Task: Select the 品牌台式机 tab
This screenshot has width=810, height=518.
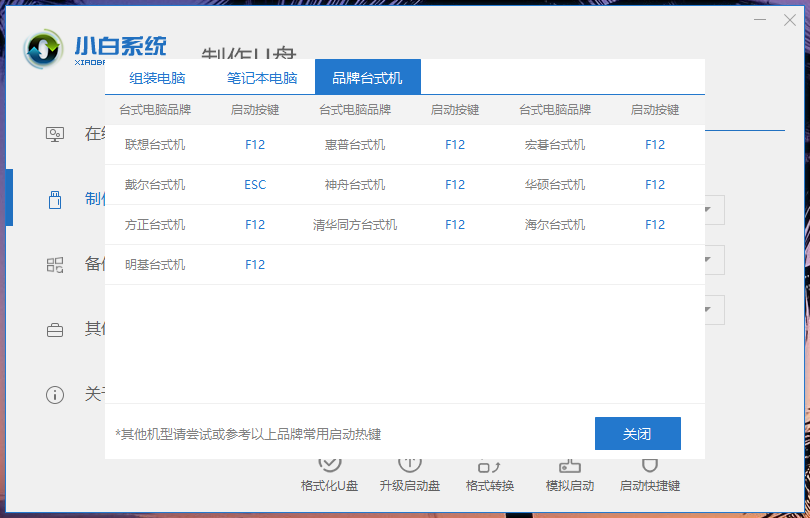Action: pos(367,77)
